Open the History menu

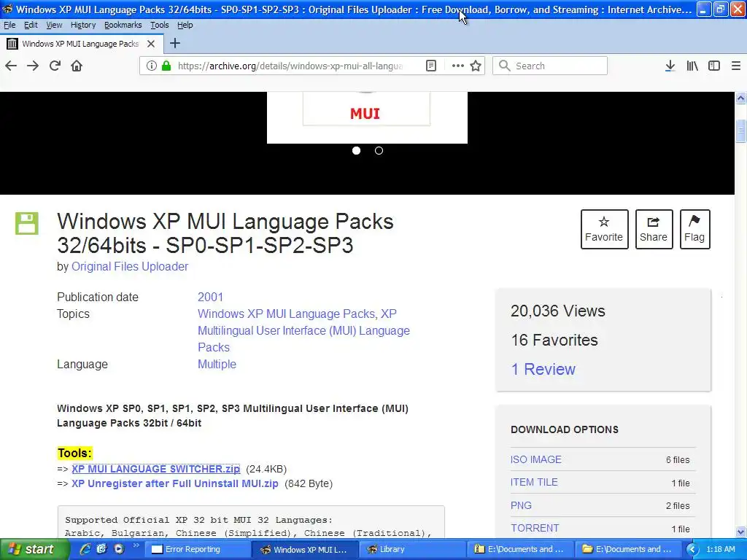pyautogui.click(x=83, y=25)
